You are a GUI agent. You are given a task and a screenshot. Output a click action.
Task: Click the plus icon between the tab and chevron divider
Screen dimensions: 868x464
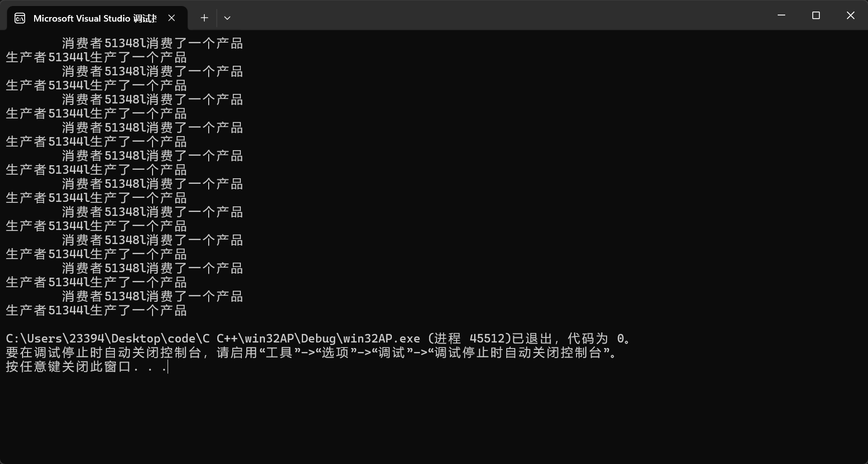click(x=204, y=18)
